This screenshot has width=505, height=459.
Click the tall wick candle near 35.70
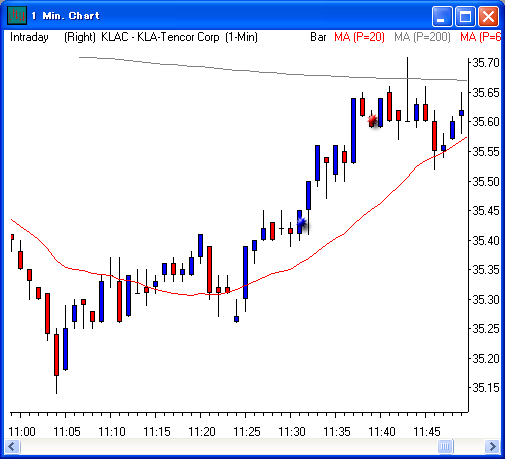pyautogui.click(x=407, y=89)
